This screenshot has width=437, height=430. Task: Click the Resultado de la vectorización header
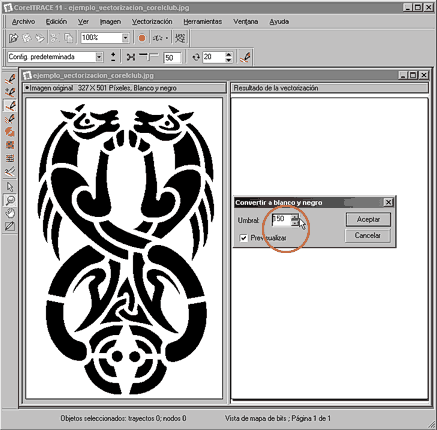pos(330,88)
